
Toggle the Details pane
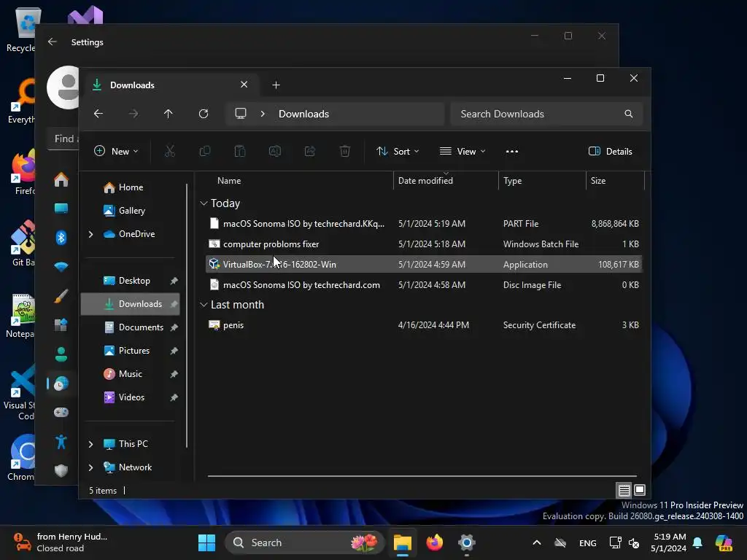(x=611, y=152)
